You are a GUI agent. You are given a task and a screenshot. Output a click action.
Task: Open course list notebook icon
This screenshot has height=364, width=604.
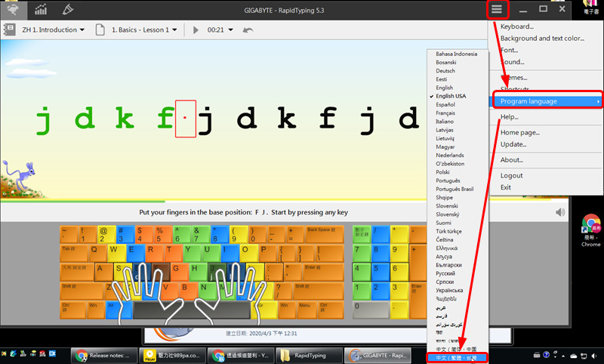[x=9, y=29]
